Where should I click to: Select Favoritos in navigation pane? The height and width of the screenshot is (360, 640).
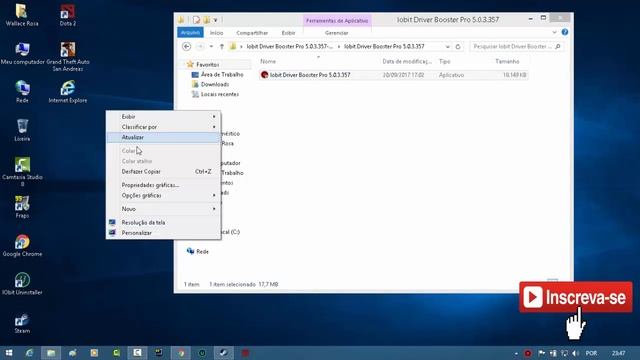207,64
